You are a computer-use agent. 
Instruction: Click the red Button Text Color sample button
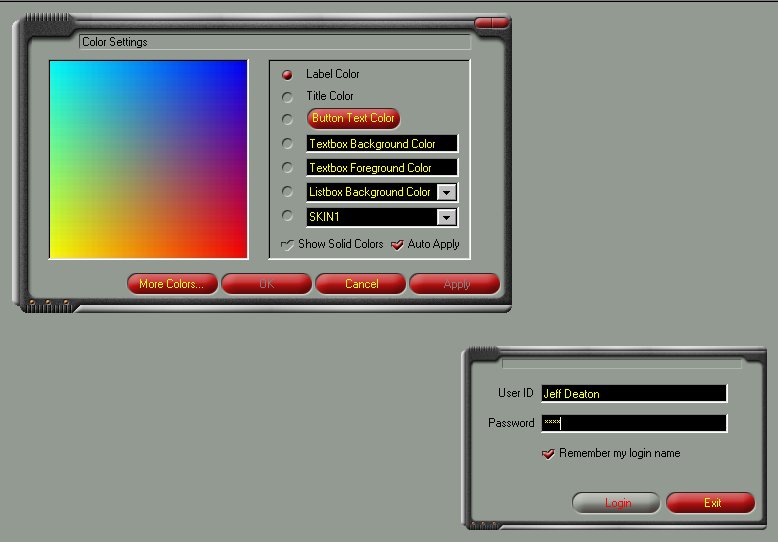(353, 118)
